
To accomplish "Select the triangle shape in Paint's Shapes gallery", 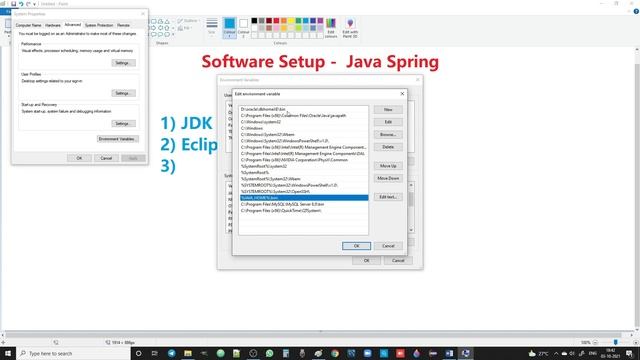I will pyautogui.click(x=167, y=21).
